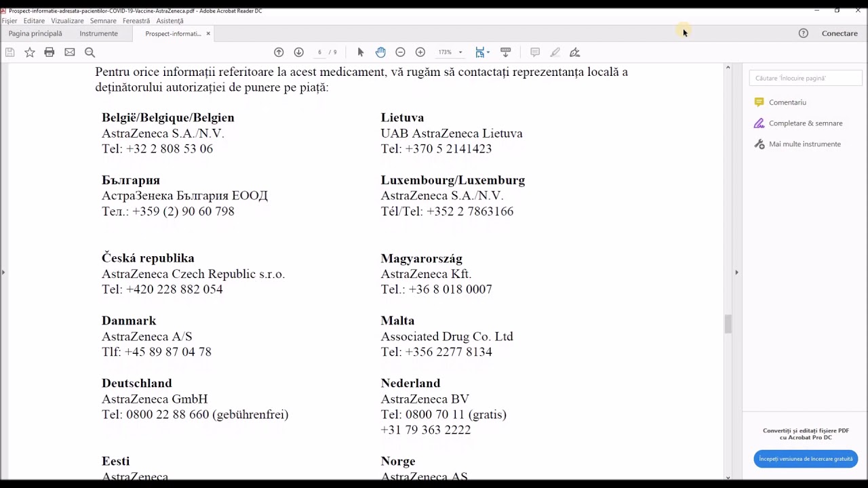Switch to the Pagina principală tab
Image resolution: width=868 pixels, height=488 pixels.
point(35,33)
